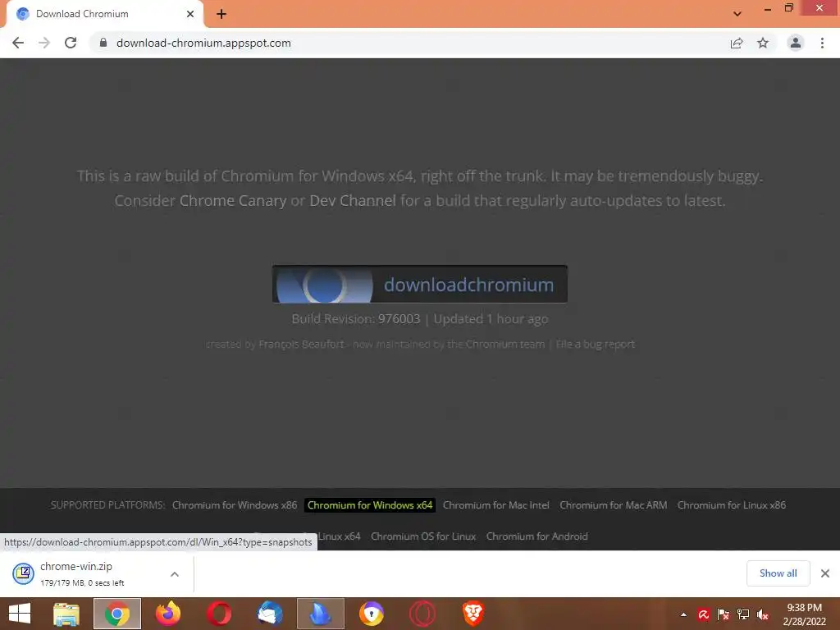Close the Download Chromium tab
Viewport: 840px width, 630px height.
(190, 14)
